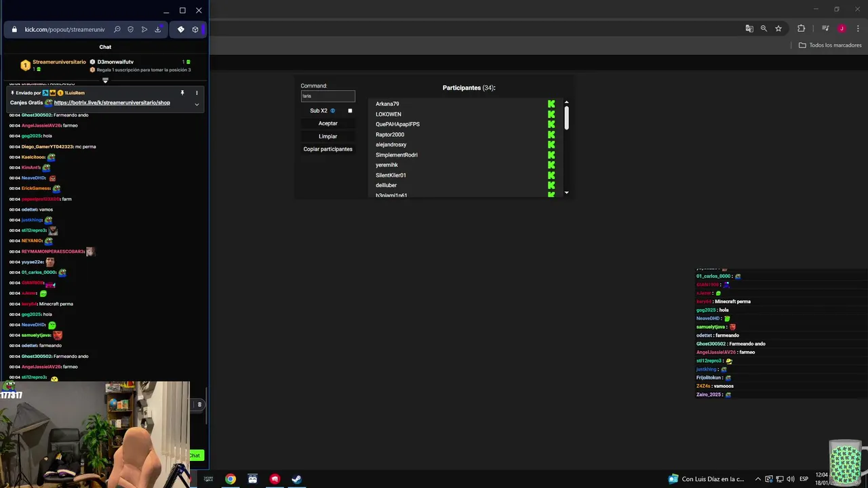
Task: Click the diamond-shaped extension icon in popout toolbar
Action: pyautogui.click(x=181, y=30)
